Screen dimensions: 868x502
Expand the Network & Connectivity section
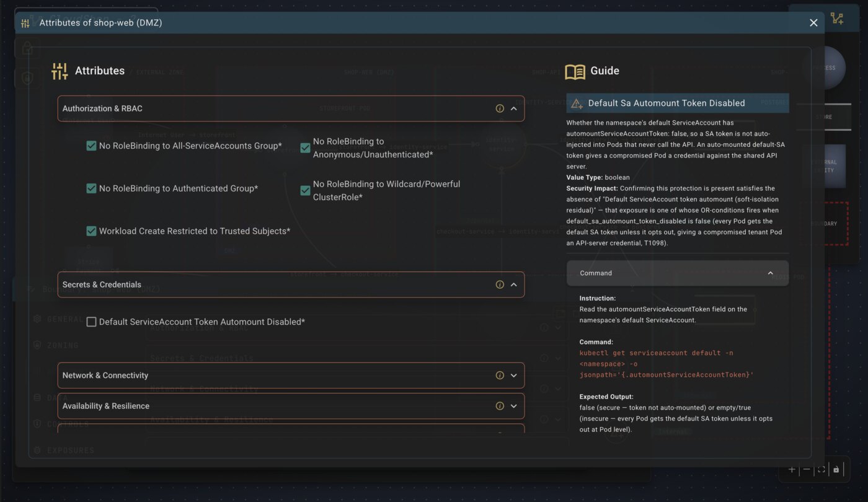pos(513,375)
